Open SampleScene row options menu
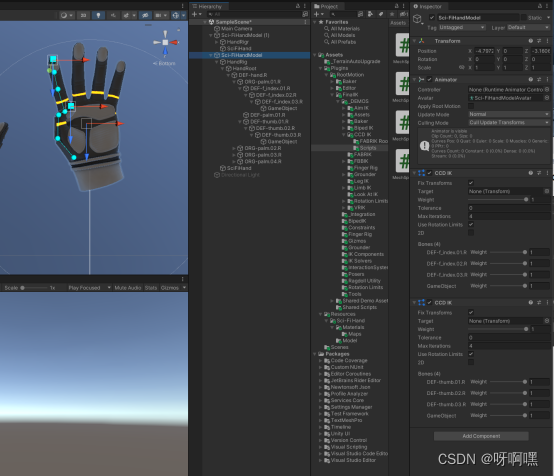The image size is (554, 476). pos(305,22)
